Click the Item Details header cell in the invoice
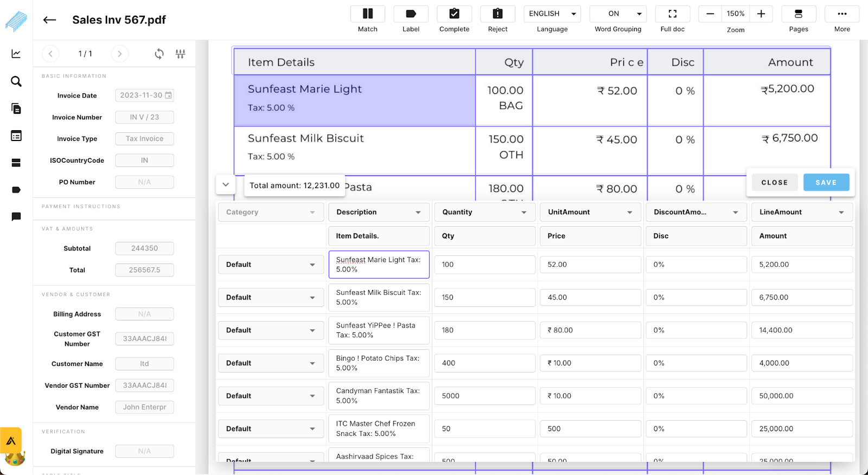 pyautogui.click(x=355, y=62)
